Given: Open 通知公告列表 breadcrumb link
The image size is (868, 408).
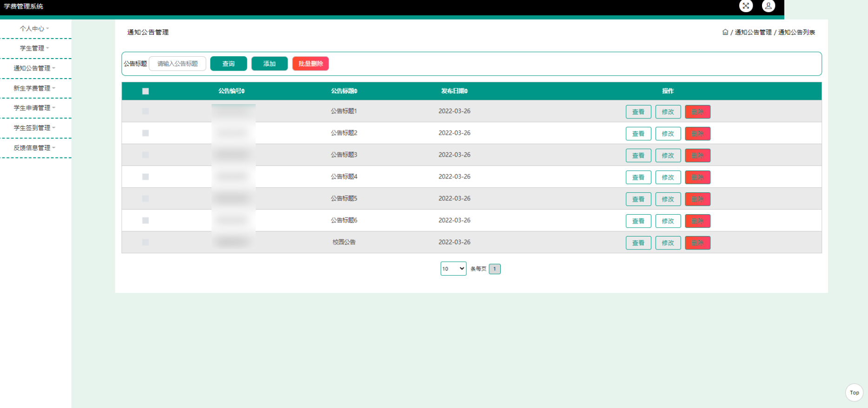Looking at the screenshot, I should pos(797,32).
